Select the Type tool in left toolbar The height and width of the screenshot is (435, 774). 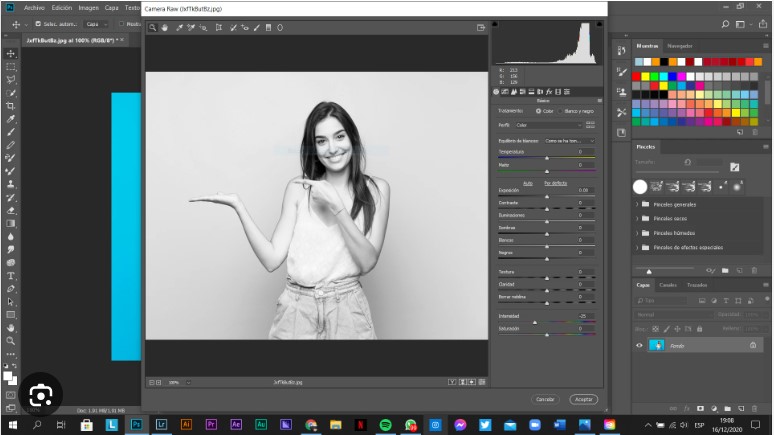(x=11, y=275)
